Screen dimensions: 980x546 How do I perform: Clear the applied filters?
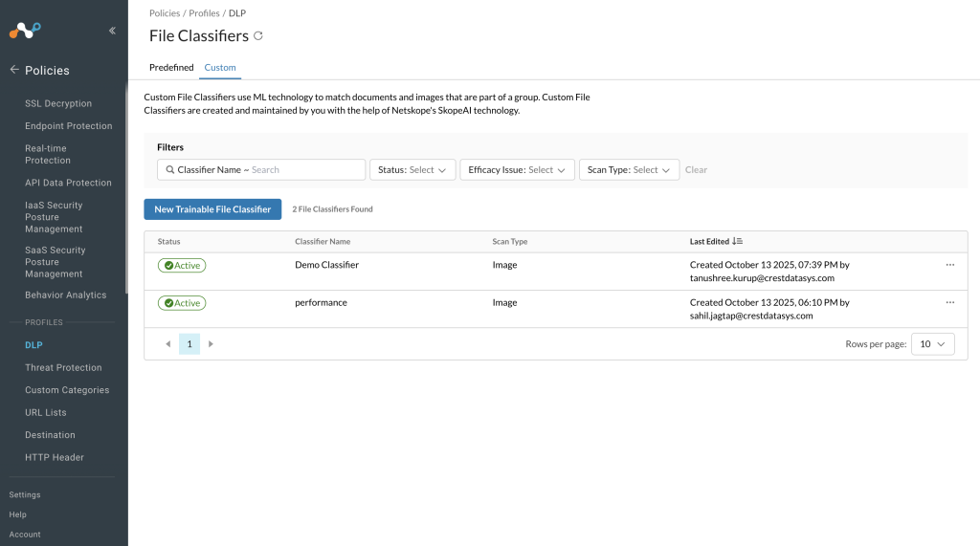coord(696,170)
